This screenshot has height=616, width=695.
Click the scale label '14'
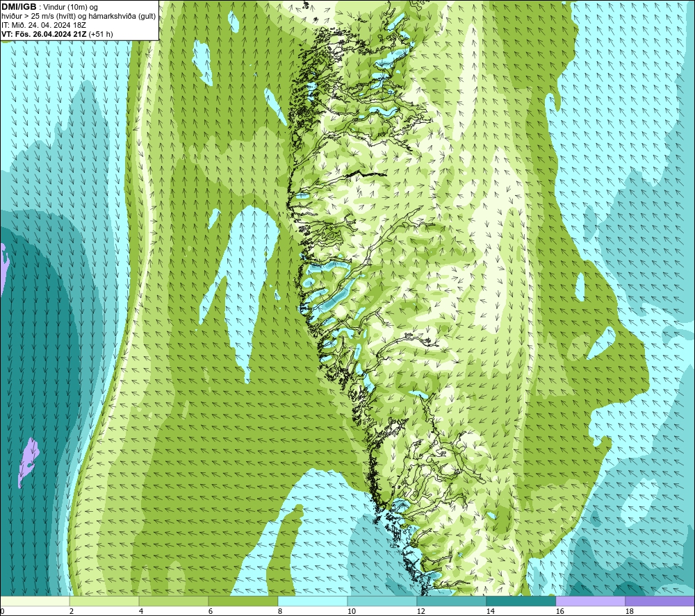490,612
